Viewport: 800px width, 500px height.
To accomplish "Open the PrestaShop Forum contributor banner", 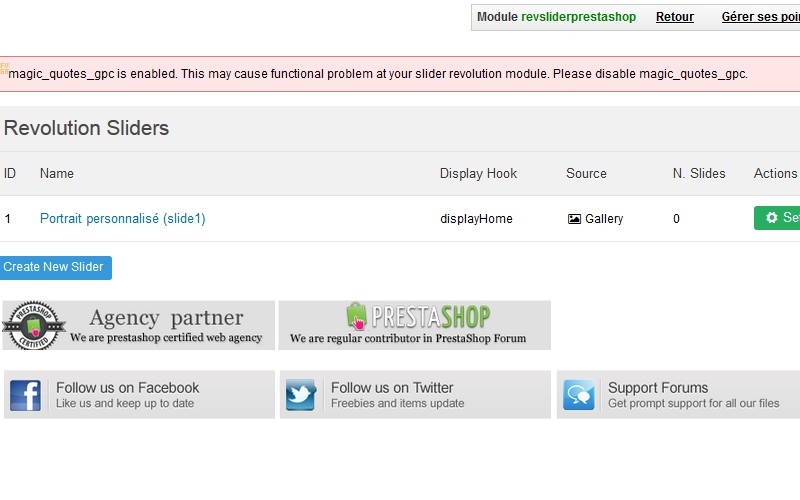I will (x=415, y=326).
